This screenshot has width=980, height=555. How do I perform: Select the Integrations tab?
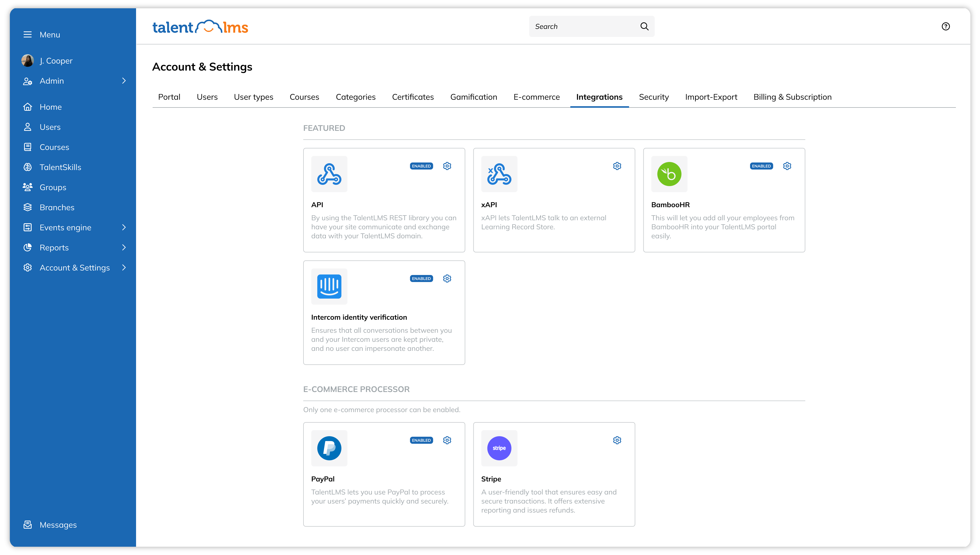tap(599, 96)
